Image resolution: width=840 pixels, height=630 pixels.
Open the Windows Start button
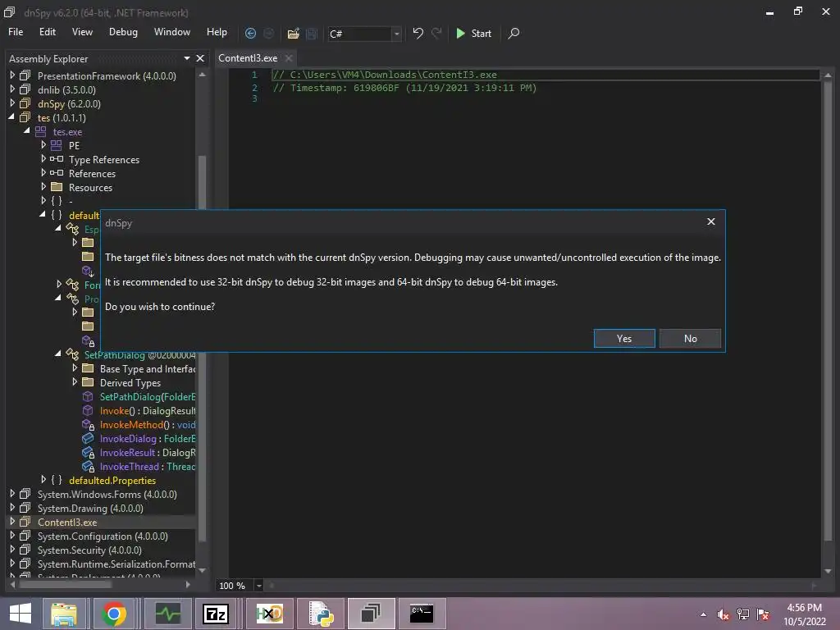pyautogui.click(x=21, y=614)
